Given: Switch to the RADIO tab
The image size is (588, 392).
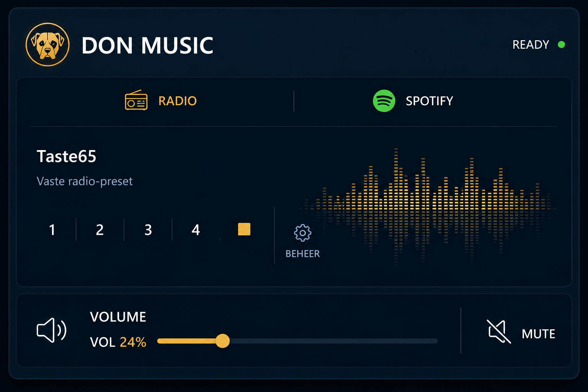Looking at the screenshot, I should 178,101.
